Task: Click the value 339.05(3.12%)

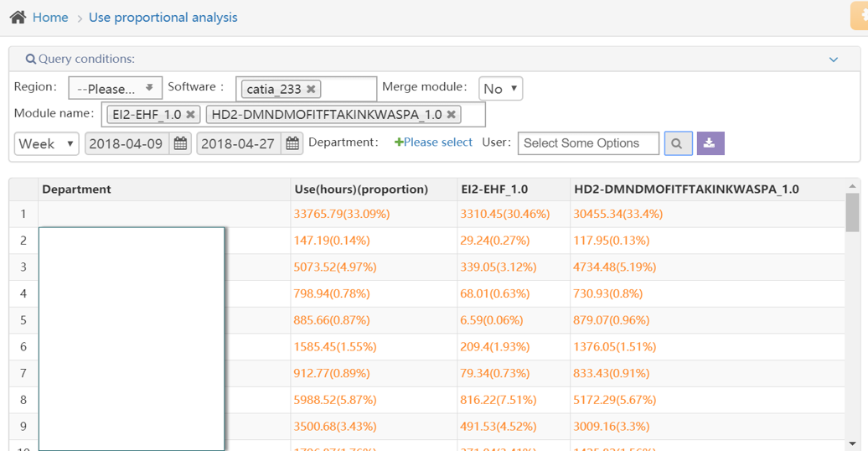Action: coord(499,267)
